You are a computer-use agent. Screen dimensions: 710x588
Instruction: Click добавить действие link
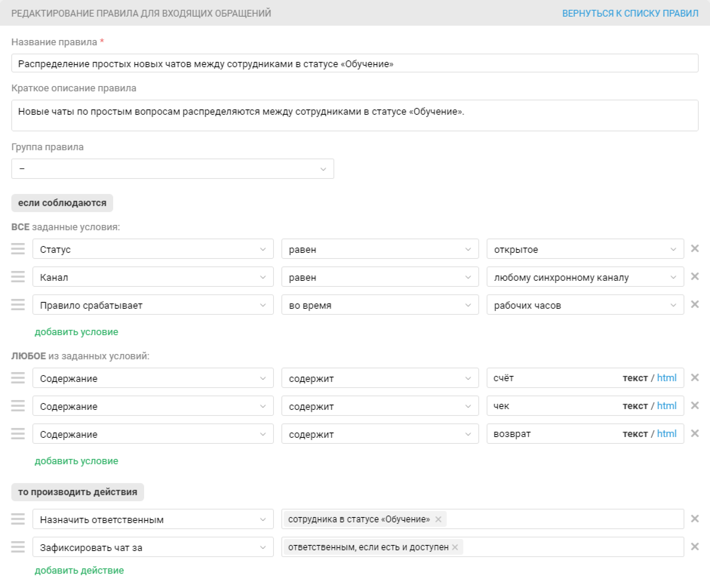(x=79, y=570)
